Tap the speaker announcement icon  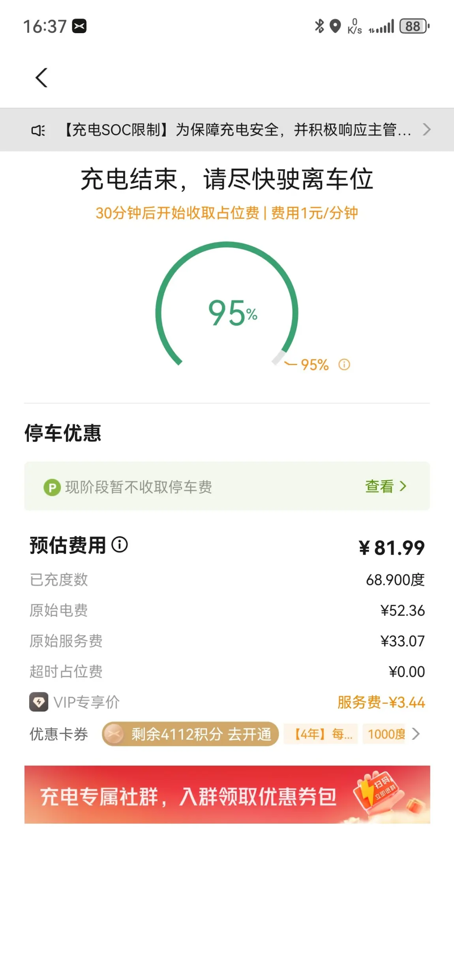pyautogui.click(x=38, y=130)
